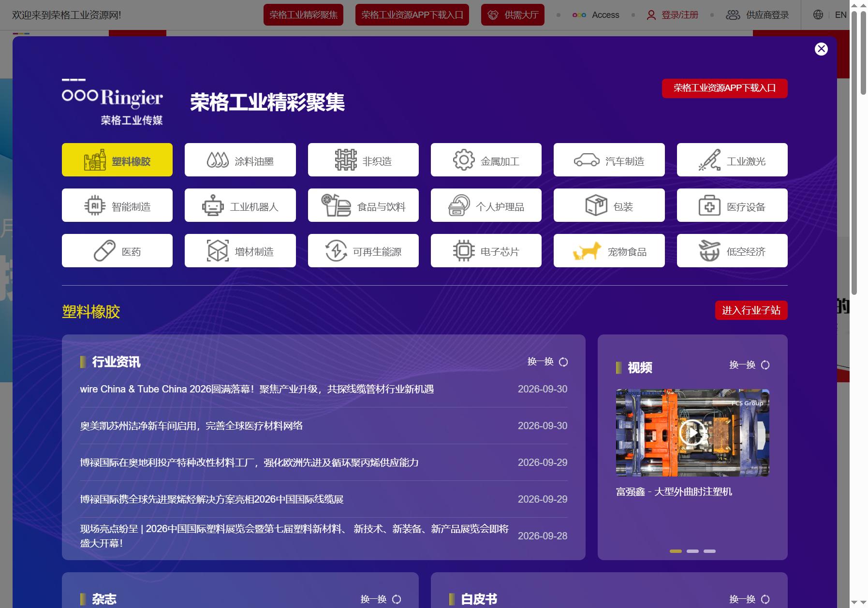Viewport: 868px width, 608px height.
Task: Open the 奥美凯苏州洁净新车间启用 article
Action: [x=191, y=426]
